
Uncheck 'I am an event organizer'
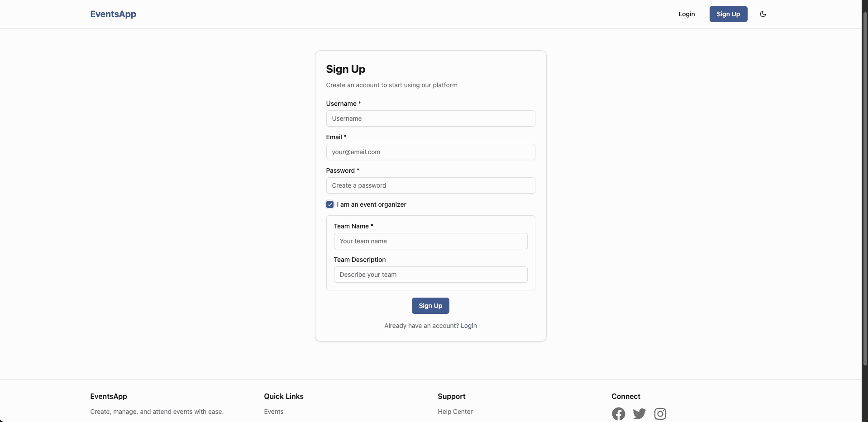click(x=329, y=204)
